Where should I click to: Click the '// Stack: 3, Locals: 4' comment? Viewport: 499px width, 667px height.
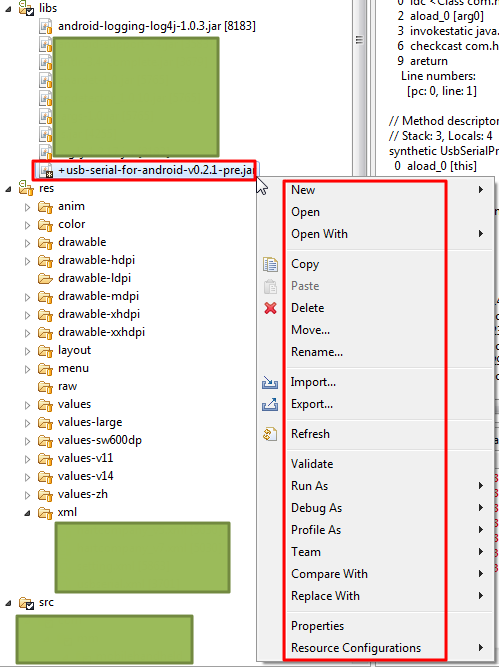click(x=441, y=136)
